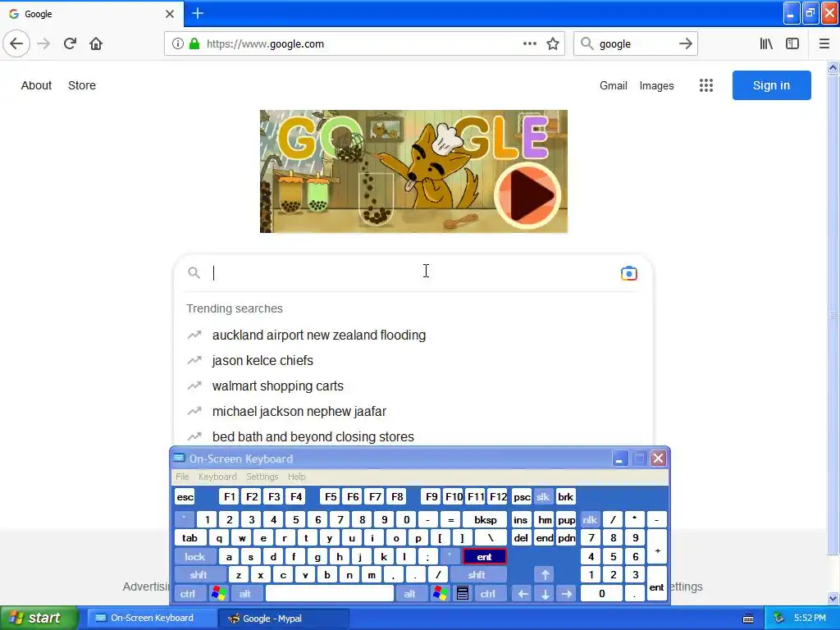Viewport: 840px width, 630px height.
Task: Toggle the left shft key
Action: tap(199, 575)
